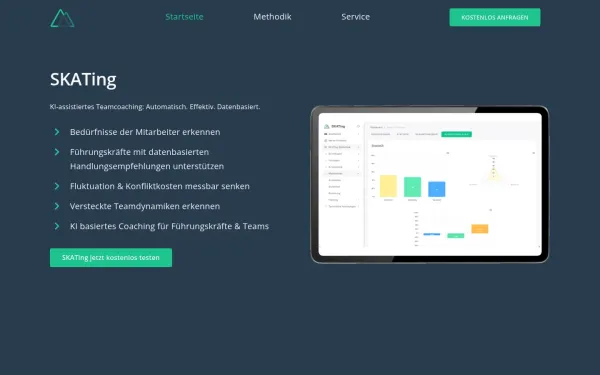This screenshot has width=600, height=375.
Task: Click chevron beside Führungskräfte mit datenbasierten
Action: click(57, 152)
